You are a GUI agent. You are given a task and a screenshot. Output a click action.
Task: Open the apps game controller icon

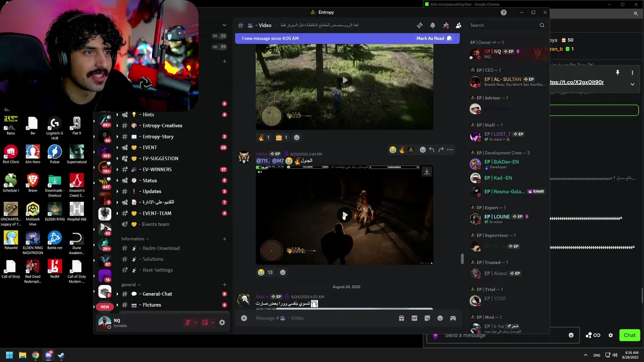click(453, 318)
